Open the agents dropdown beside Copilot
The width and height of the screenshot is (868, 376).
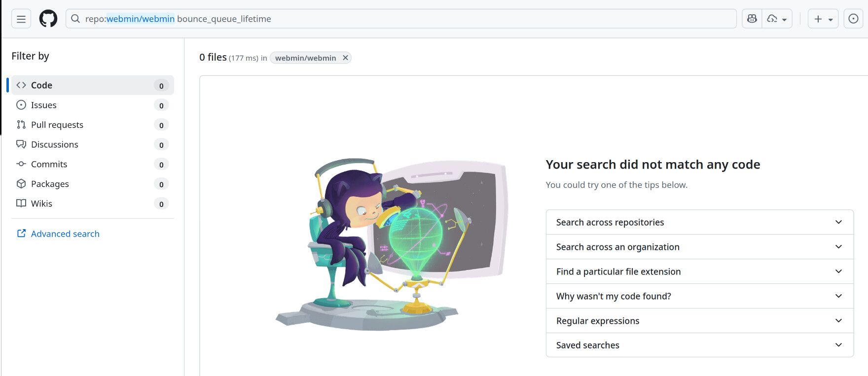tap(777, 19)
